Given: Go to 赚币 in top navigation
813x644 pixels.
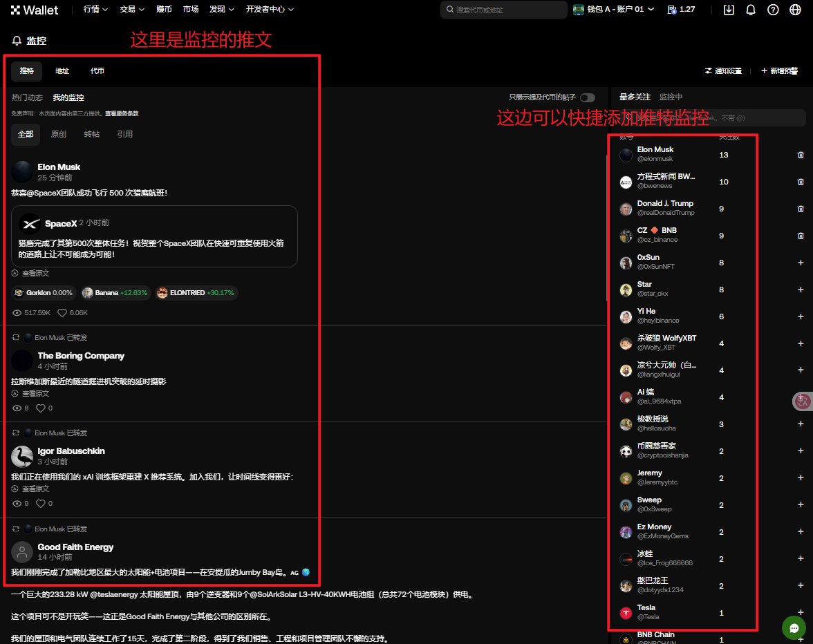Looking at the screenshot, I should coord(164,9).
